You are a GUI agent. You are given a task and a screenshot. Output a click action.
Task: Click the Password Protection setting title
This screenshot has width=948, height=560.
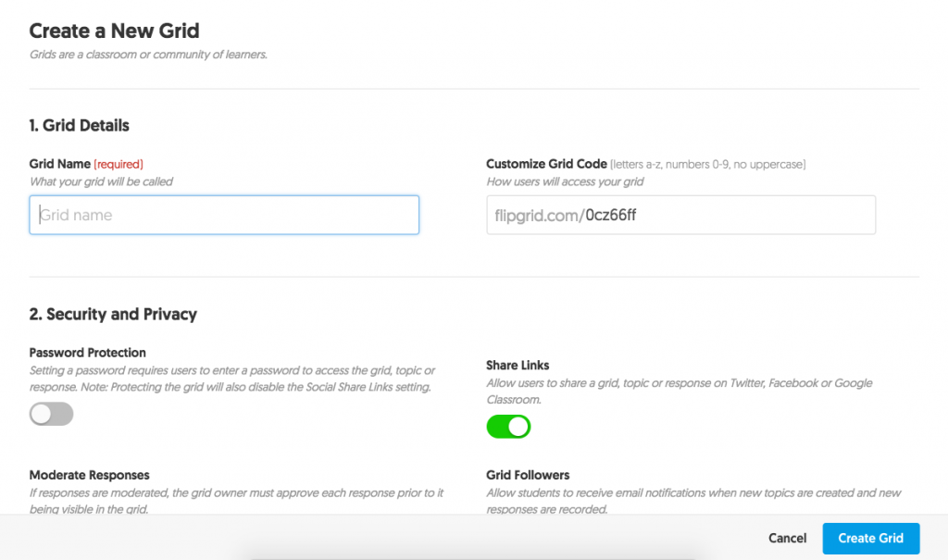click(x=88, y=353)
